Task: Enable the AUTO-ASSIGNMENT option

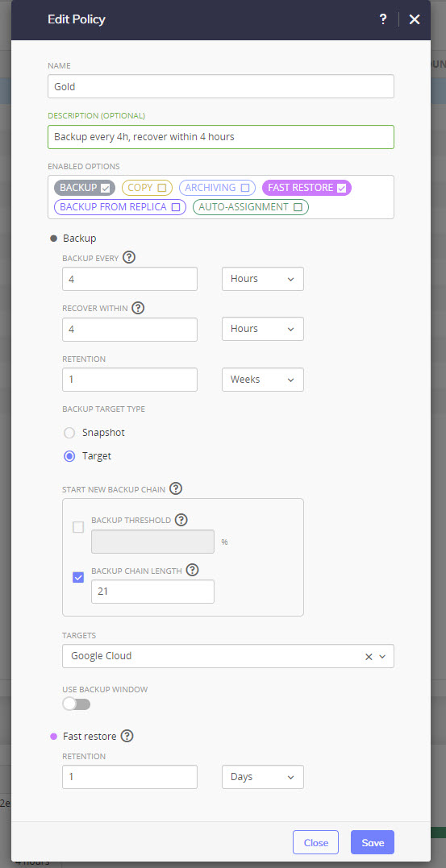Action: click(x=251, y=207)
